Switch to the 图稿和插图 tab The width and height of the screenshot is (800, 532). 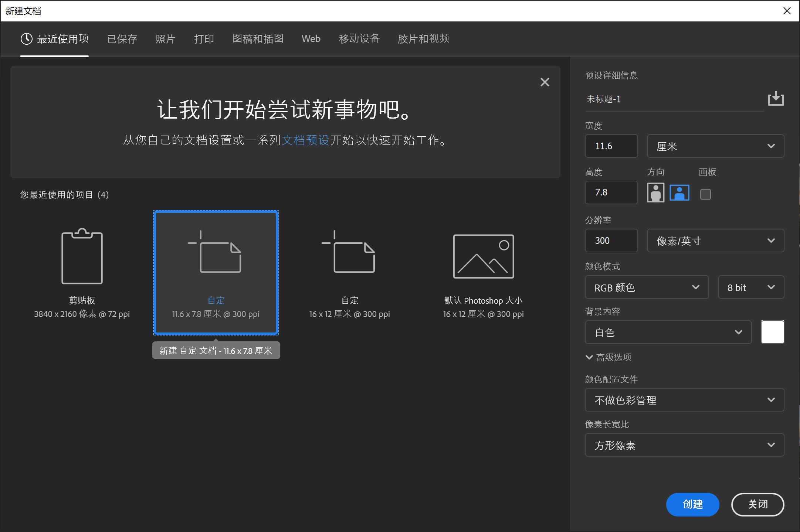pyautogui.click(x=258, y=39)
